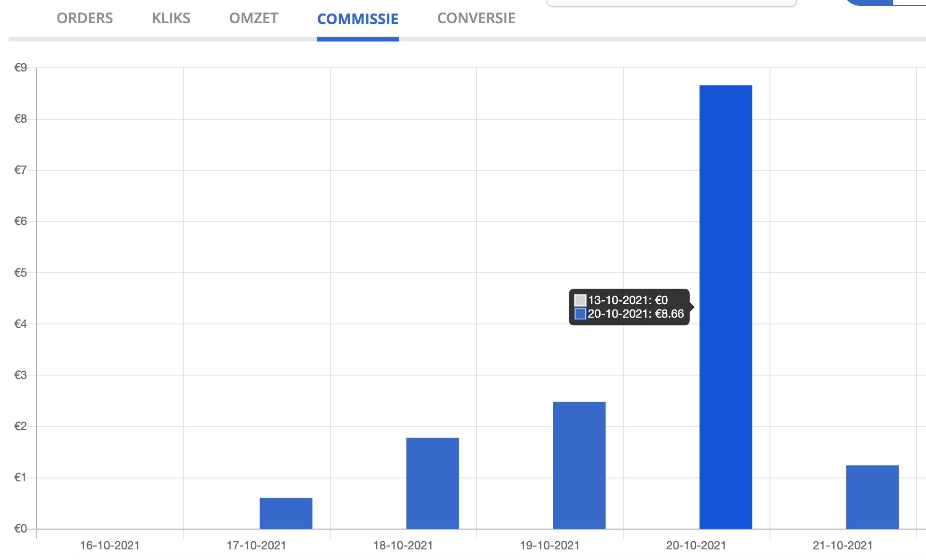Click the blue 20-10-2021 tooltip swatch
926x560 pixels.
point(580,314)
